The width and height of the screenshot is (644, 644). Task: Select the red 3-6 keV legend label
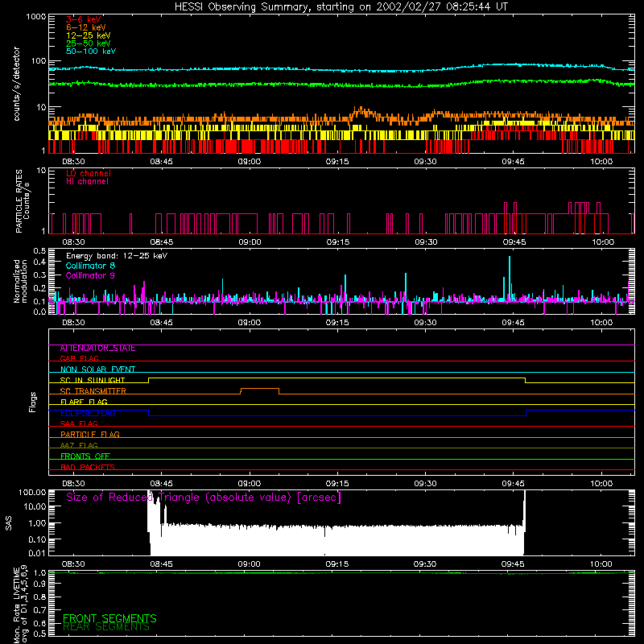pyautogui.click(x=84, y=19)
